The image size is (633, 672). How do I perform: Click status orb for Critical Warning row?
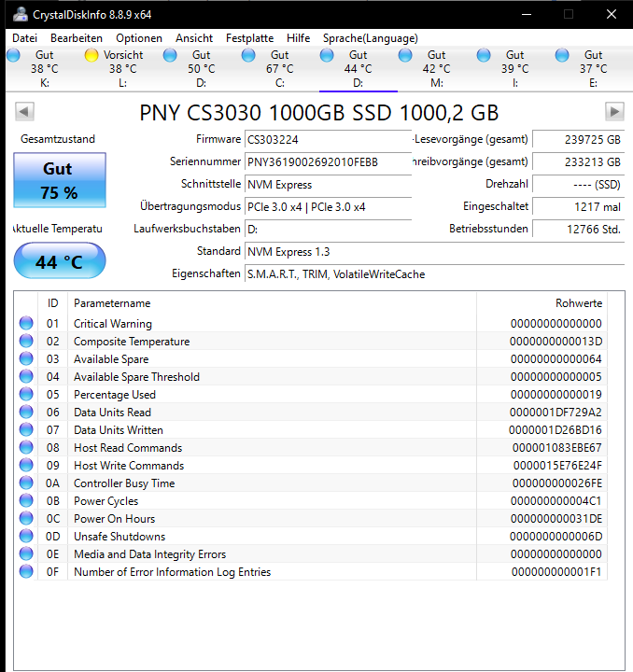coord(26,323)
